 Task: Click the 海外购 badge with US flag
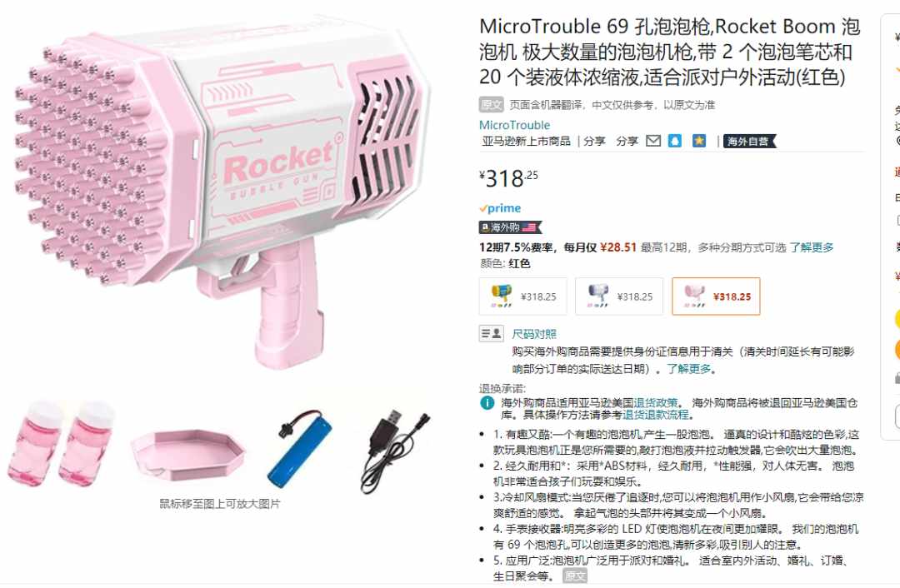tap(510, 227)
